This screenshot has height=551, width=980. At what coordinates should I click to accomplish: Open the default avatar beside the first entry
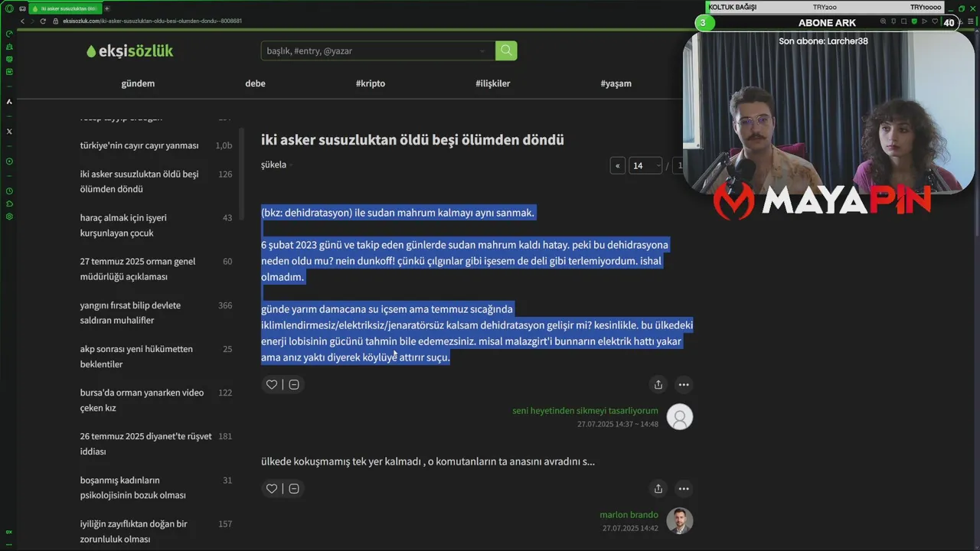tap(679, 416)
